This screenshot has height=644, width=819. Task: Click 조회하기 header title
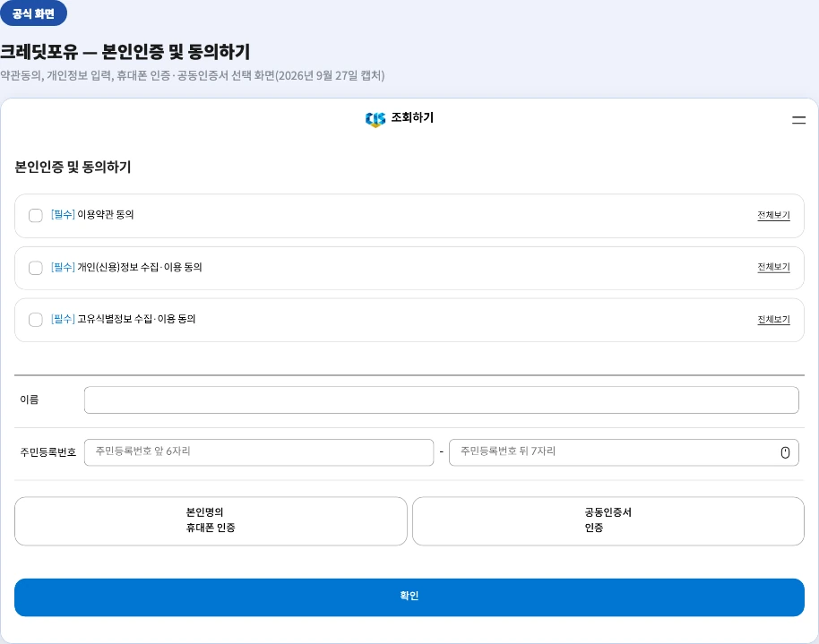(412, 118)
